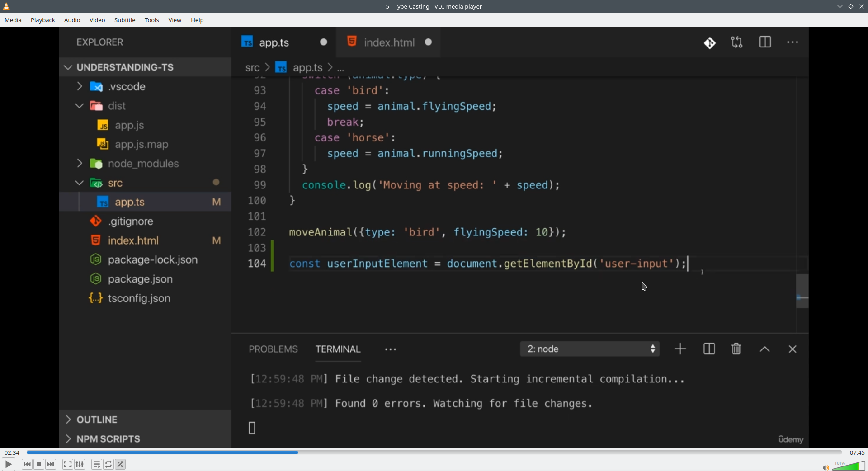The image size is (868, 471).
Task: Toggle the VLC playlist view
Action: coord(96,464)
